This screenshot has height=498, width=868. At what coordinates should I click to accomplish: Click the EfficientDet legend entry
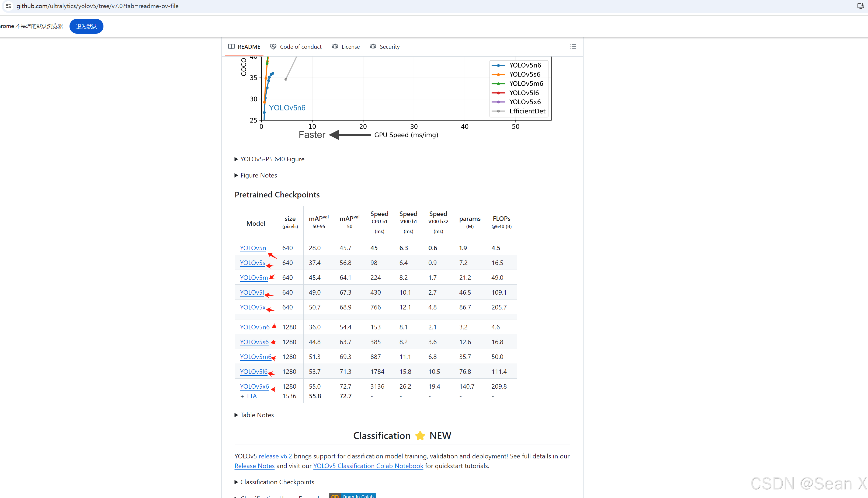[519, 111]
